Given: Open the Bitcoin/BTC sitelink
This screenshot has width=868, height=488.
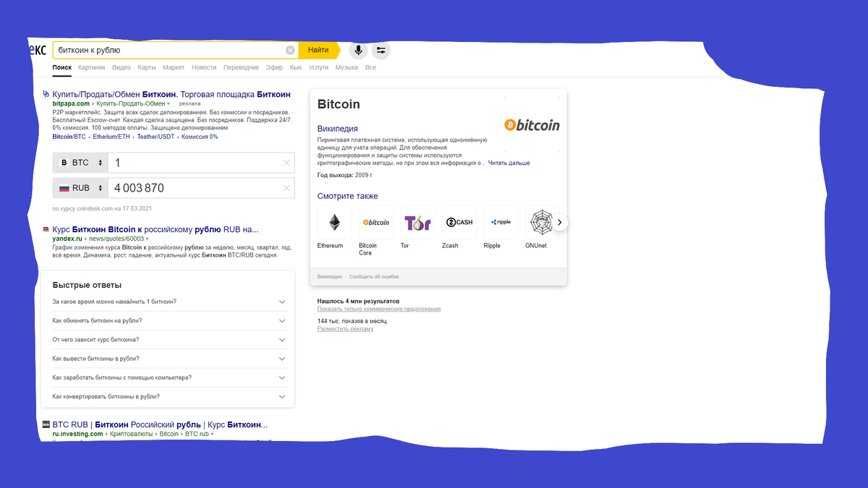Looking at the screenshot, I should click(69, 136).
